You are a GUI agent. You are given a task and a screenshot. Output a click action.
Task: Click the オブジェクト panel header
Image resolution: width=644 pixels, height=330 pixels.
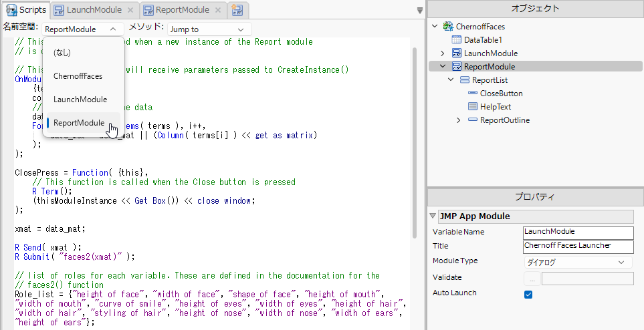(x=535, y=9)
